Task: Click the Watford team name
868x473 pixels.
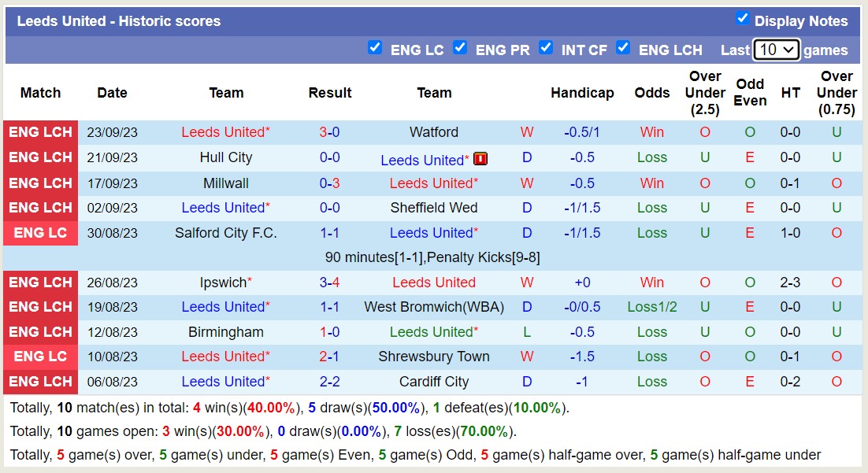Action: [x=434, y=131]
